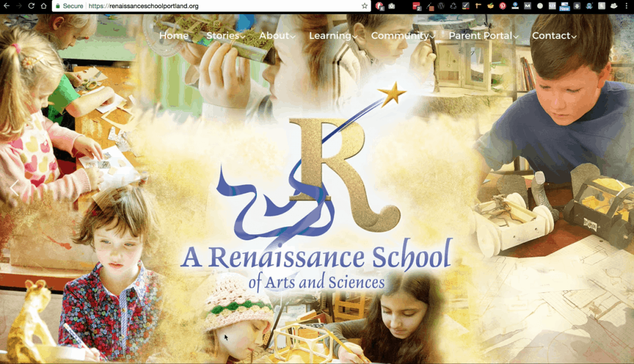Click the download arrow extension icon
634x364 pixels.
tap(577, 6)
